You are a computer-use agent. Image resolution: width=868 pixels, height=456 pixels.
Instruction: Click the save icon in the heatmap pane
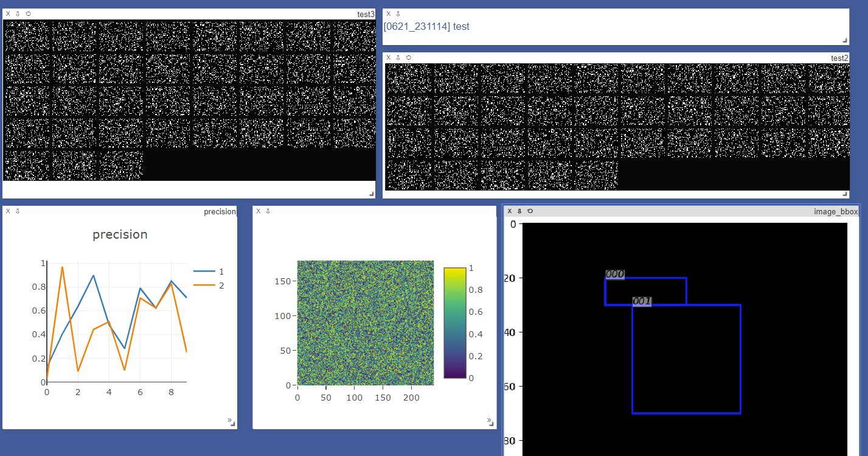coord(268,211)
